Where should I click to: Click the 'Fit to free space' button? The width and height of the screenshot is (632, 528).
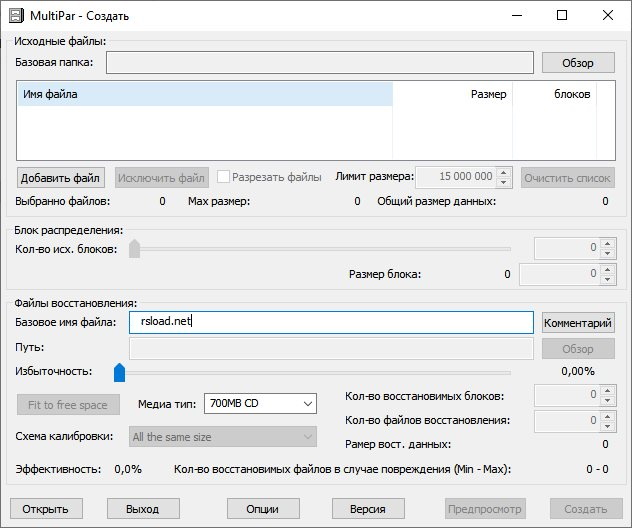(x=68, y=404)
